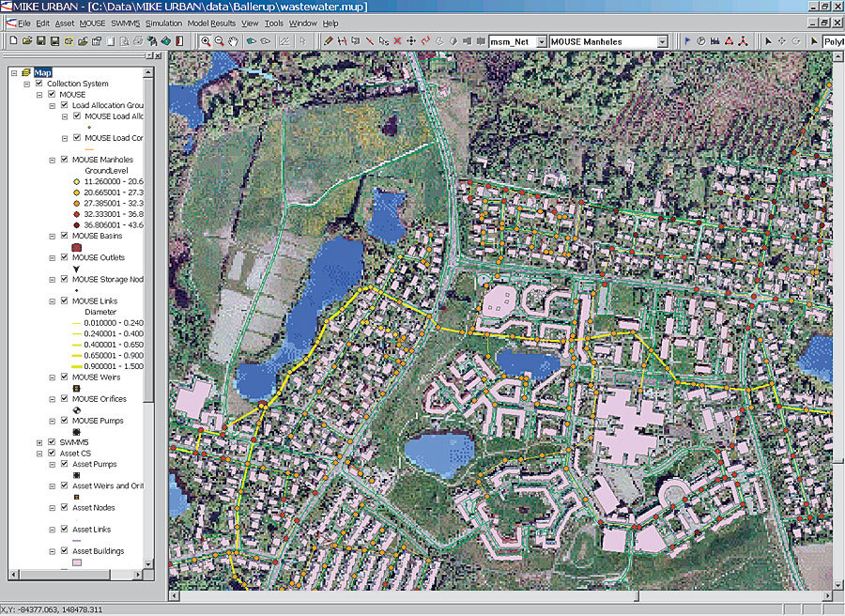This screenshot has width=845, height=616.
Task: Select the MOUSE Storage Nodes layer label
Action: (x=108, y=279)
